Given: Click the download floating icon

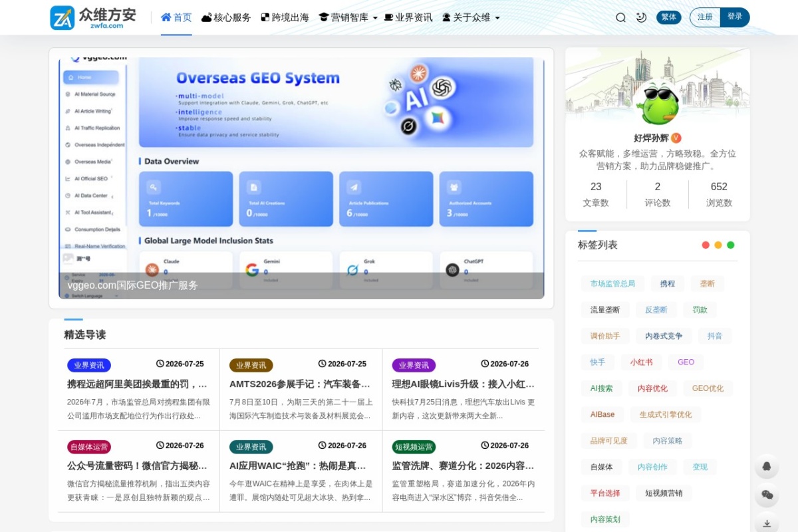Looking at the screenshot, I should tap(767, 523).
